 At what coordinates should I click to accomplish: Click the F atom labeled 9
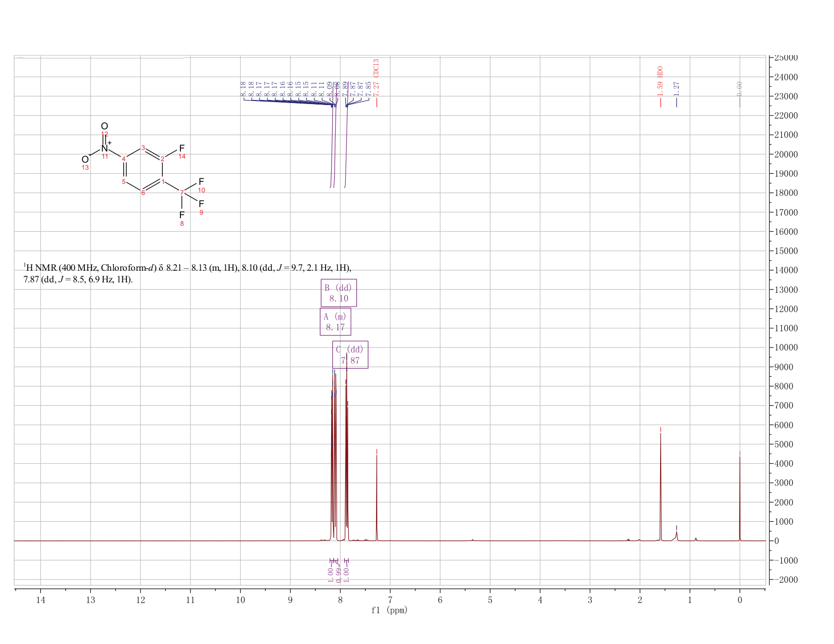click(201, 204)
